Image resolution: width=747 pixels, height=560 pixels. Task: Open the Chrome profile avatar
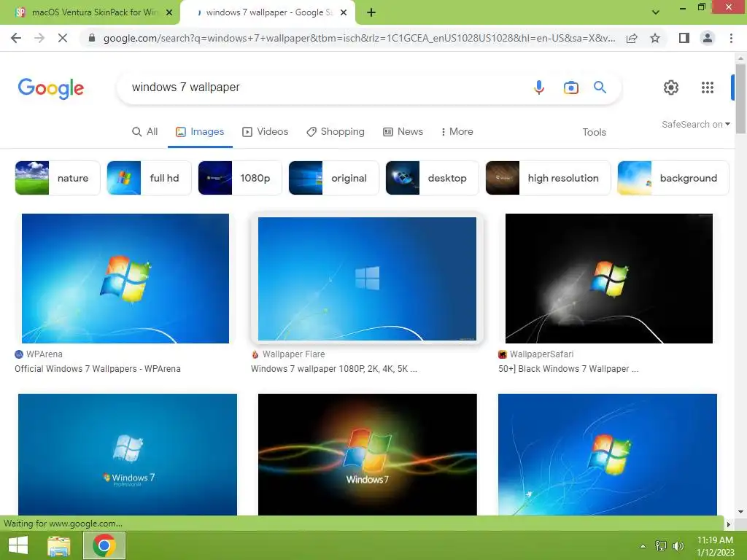[708, 38]
